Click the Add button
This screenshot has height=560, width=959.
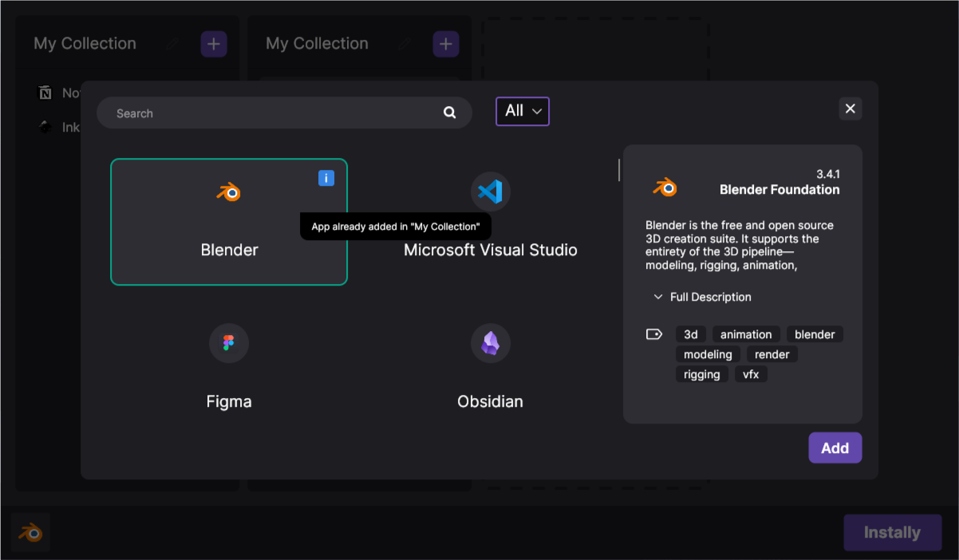(835, 448)
